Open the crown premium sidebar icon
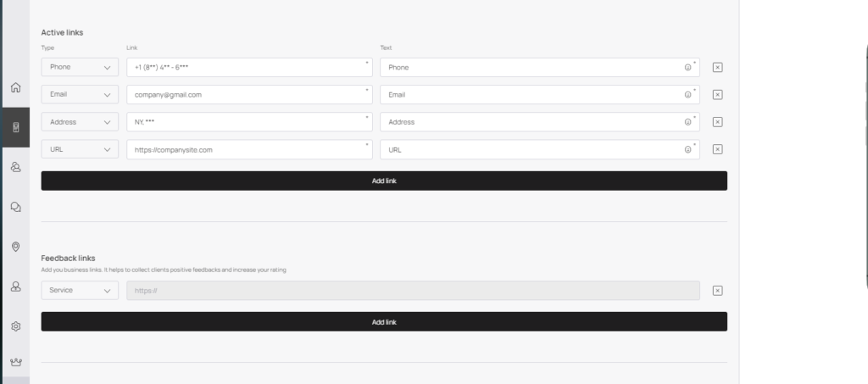 [15, 362]
